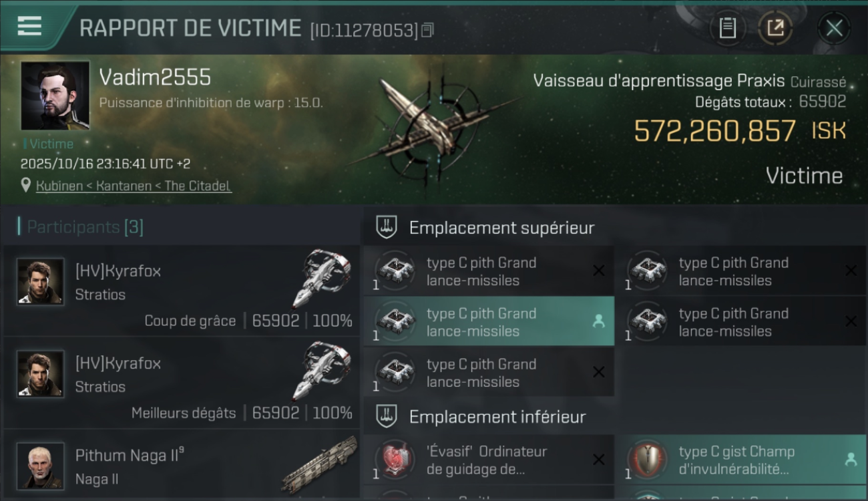
Task: Click Stratios ship icon in Coup de grâce row
Action: 322,278
